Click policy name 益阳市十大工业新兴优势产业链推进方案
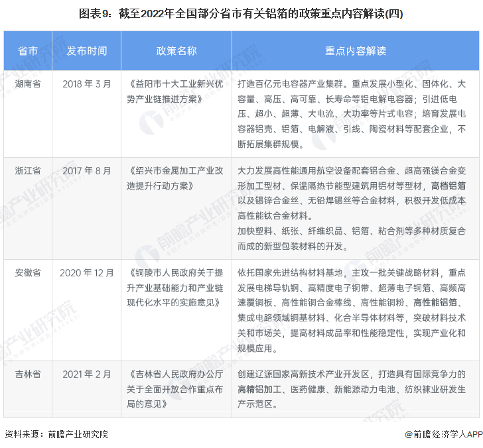This screenshot has height=448, width=483. click(x=175, y=91)
